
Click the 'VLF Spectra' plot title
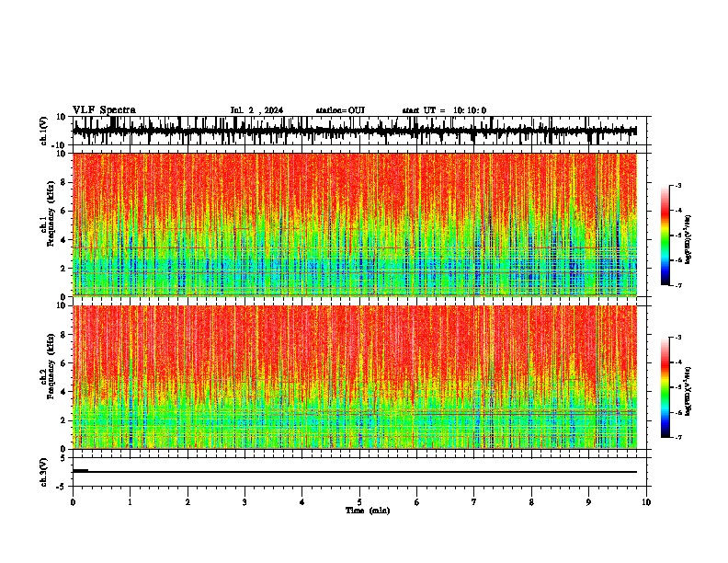tap(104, 110)
